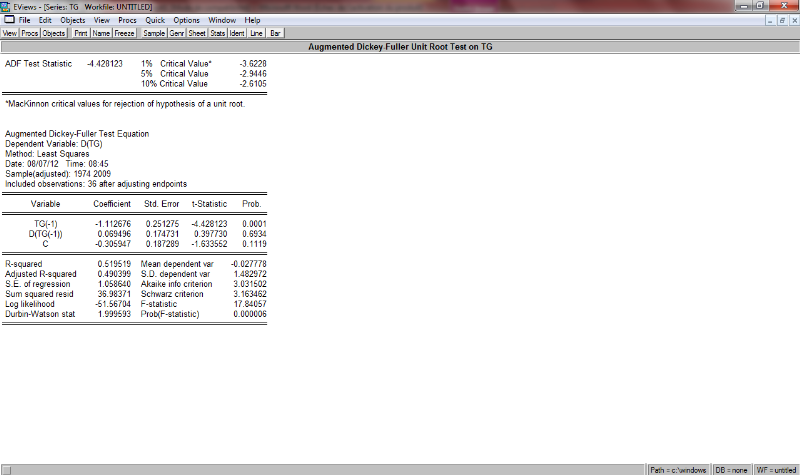Click the Objects toolbar button

point(54,33)
